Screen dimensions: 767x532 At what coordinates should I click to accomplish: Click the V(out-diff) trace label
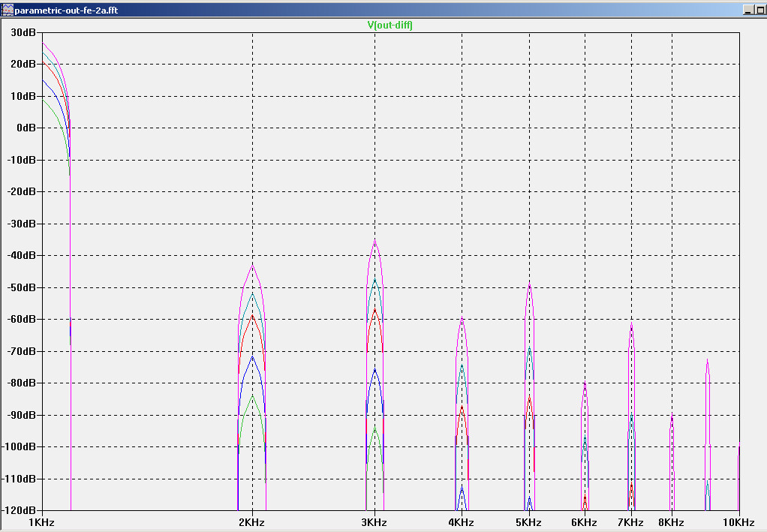pos(390,25)
